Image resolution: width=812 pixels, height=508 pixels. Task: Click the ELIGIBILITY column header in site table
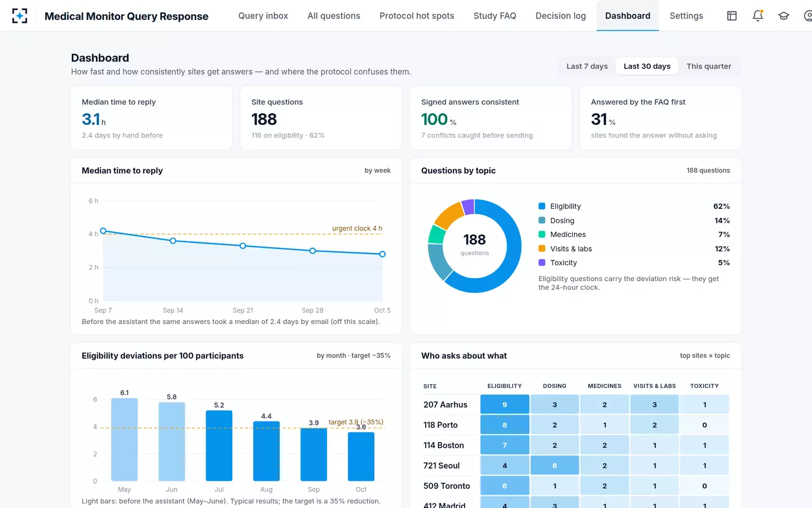[505, 386]
